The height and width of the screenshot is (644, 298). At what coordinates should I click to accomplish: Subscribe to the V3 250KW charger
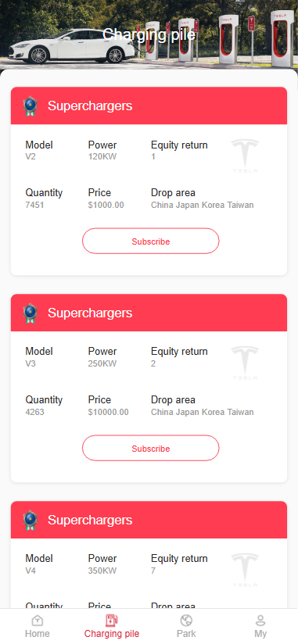coord(150,448)
